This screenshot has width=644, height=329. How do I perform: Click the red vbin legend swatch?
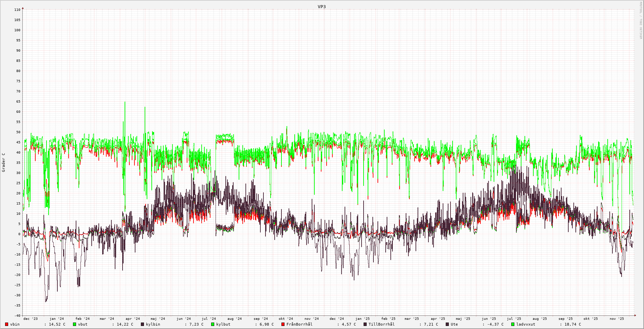coord(6,324)
